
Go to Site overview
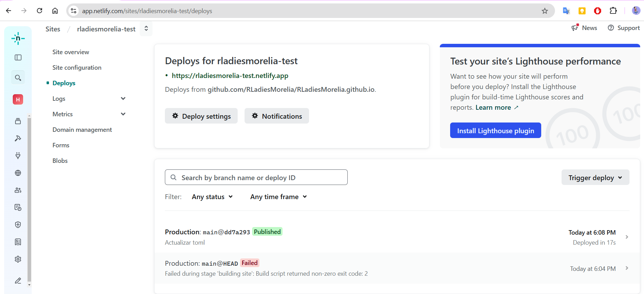point(71,52)
